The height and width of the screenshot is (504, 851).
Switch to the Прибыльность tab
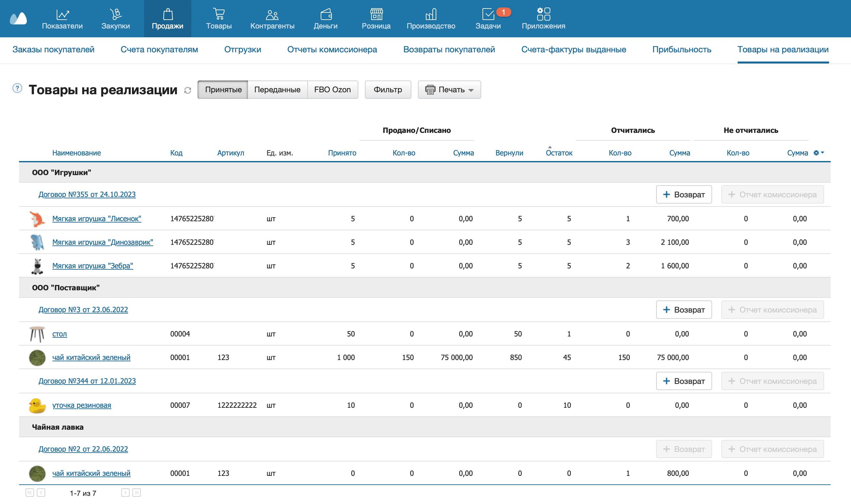(x=681, y=50)
